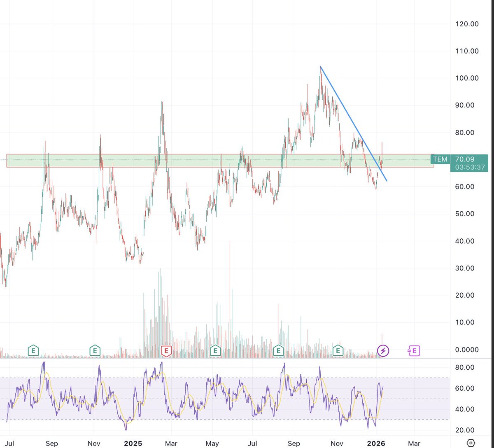The image size is (494, 448).
Task: Click the green E earnings marker below September 2024
Action: (33, 351)
